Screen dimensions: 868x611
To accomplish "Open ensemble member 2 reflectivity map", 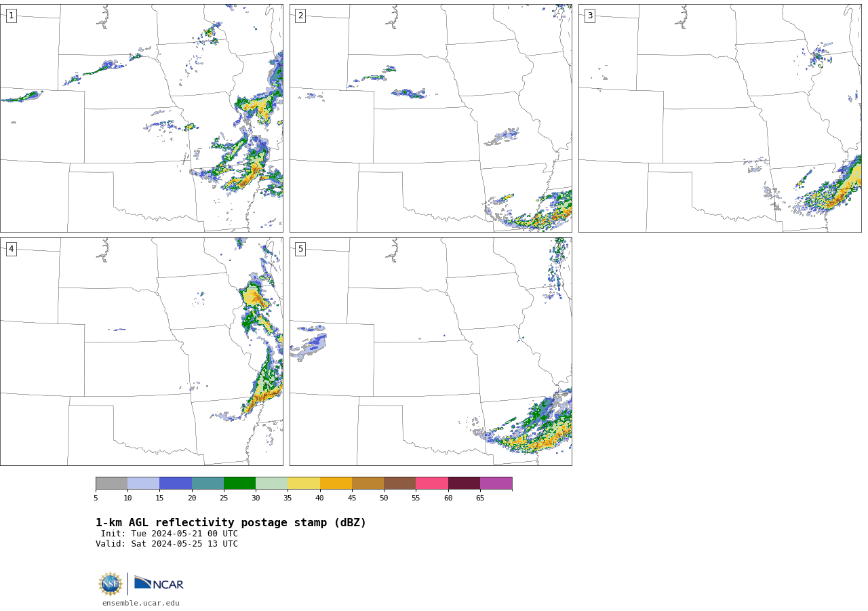I will [x=431, y=118].
